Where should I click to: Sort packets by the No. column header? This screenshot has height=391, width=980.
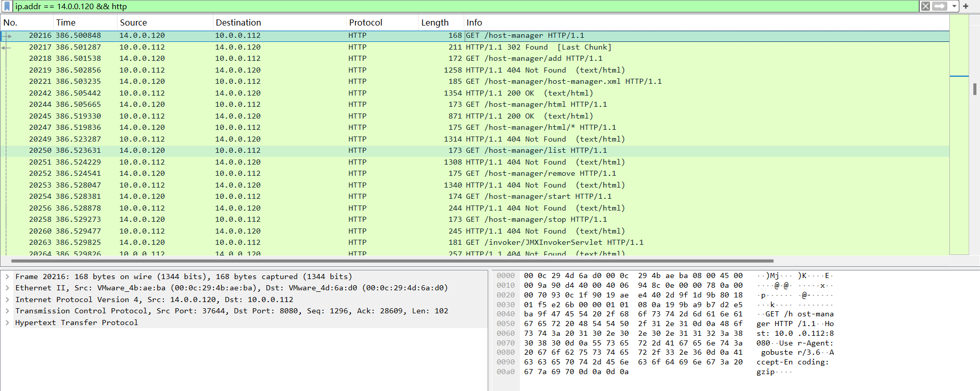point(27,22)
